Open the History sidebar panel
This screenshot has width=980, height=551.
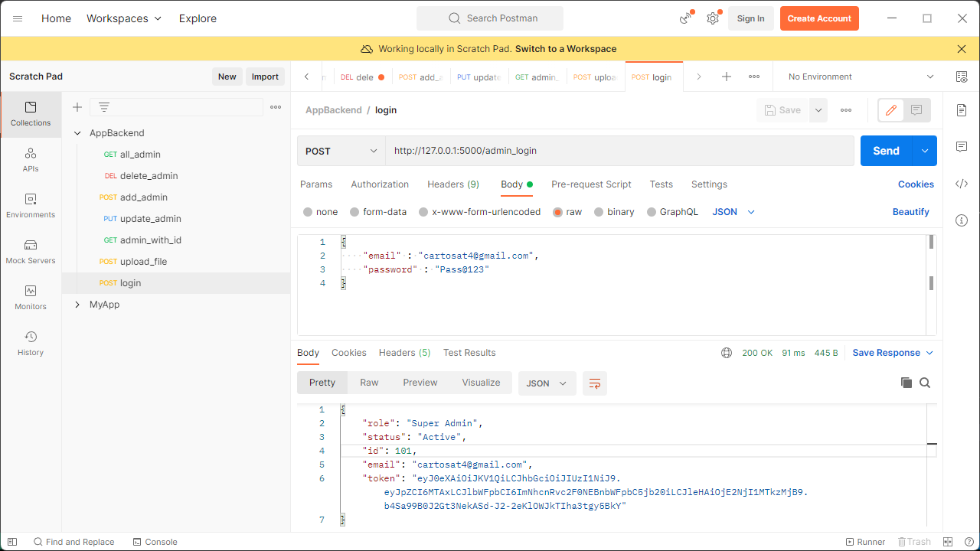[31, 344]
